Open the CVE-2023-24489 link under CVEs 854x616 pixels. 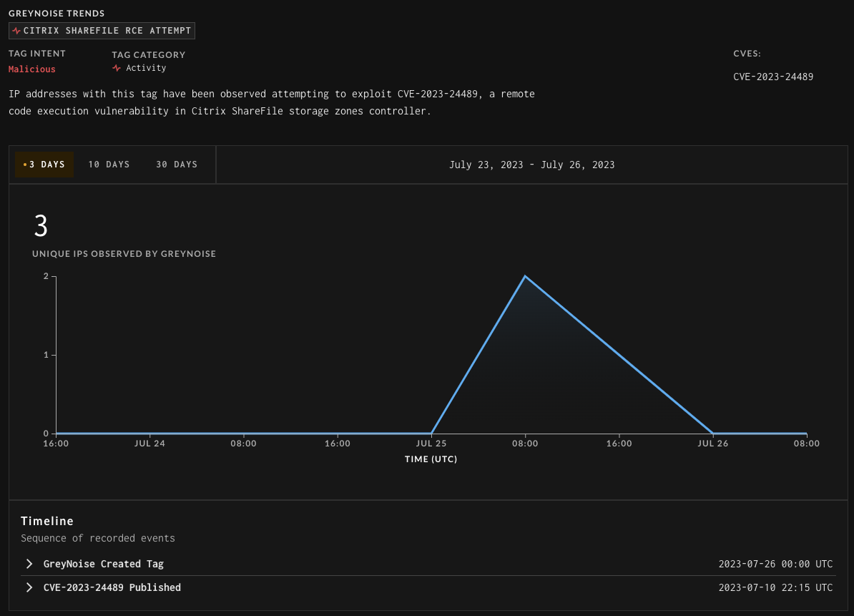point(773,77)
